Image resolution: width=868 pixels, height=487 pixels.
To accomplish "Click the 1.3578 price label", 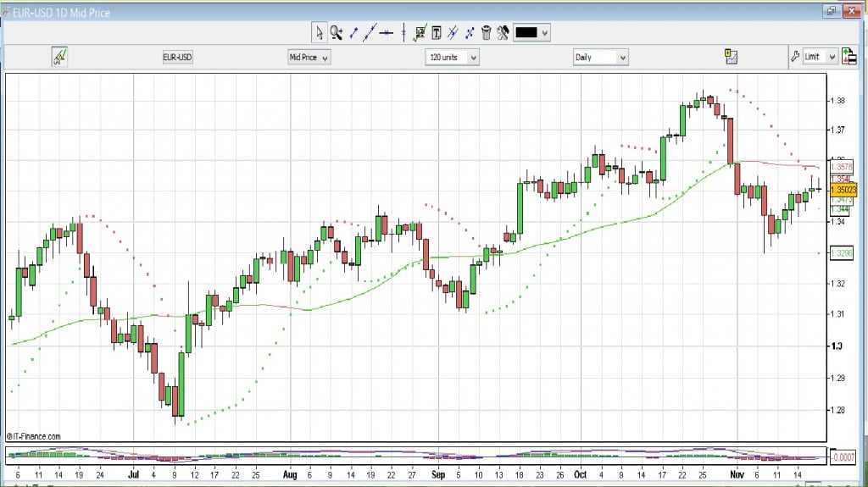I will coord(842,167).
